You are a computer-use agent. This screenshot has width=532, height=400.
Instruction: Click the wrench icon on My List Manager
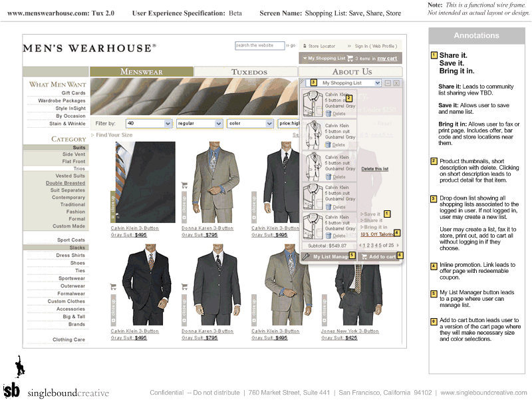click(306, 257)
